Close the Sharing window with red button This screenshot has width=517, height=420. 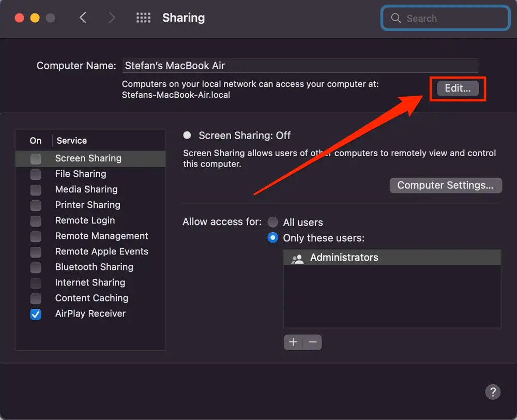click(x=20, y=18)
